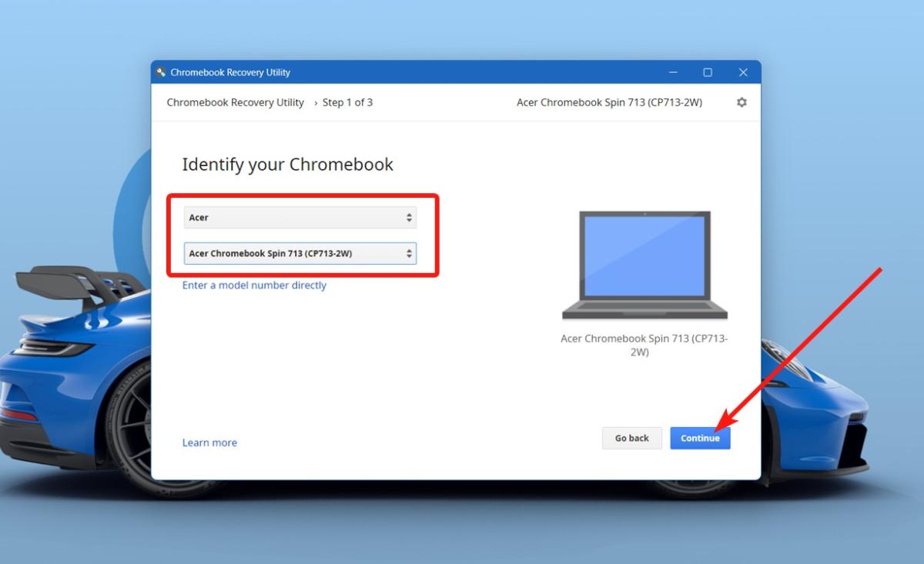
Task: Click the Chromebook Recovery Utility breadcrumb
Action: 235,102
